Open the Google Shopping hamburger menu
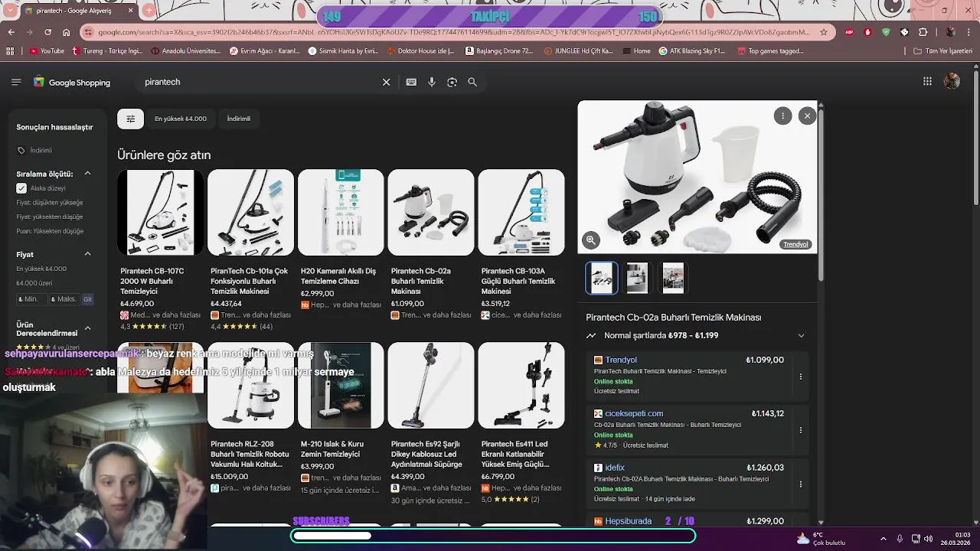Image resolution: width=980 pixels, height=551 pixels. 16,82
